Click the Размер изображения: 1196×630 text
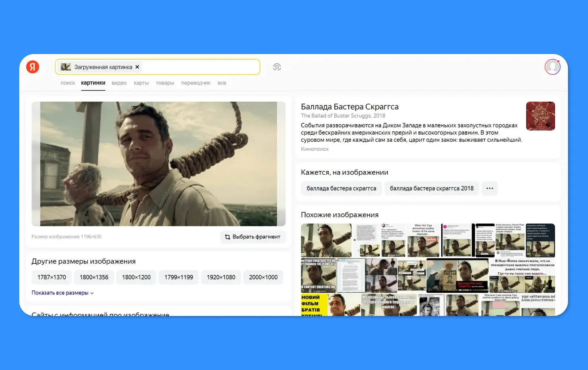Viewport: 588px width, 370px height. coord(67,236)
